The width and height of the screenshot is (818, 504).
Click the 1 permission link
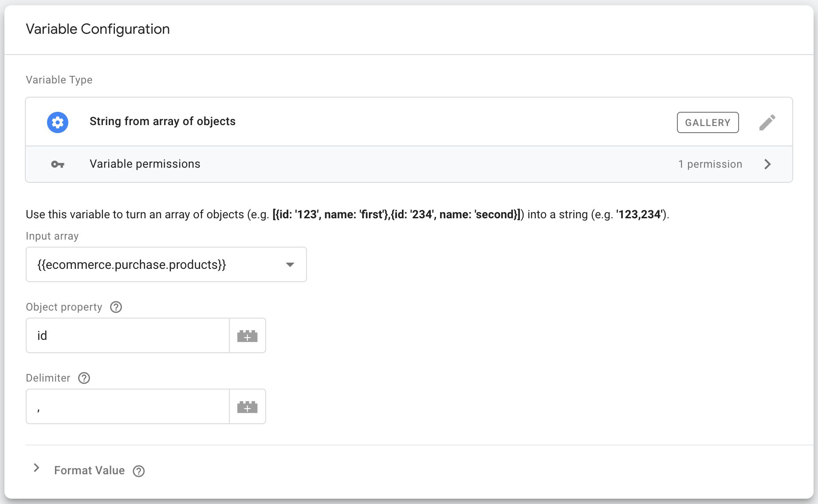click(x=710, y=164)
